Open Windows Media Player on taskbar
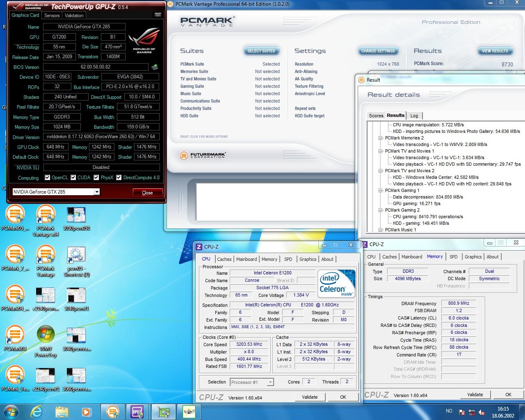The height and width of the screenshot is (420, 525). (x=87, y=411)
